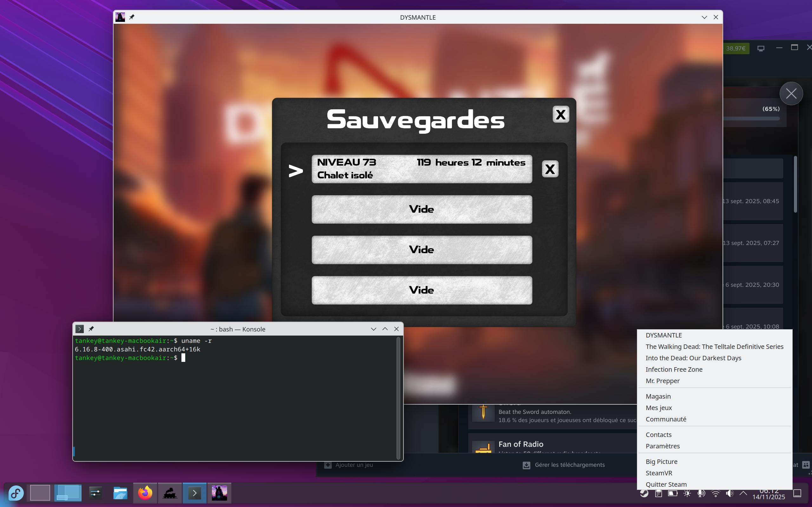Switch to Konsole via its taskbar icon
812x507 pixels.
pyautogui.click(x=195, y=493)
